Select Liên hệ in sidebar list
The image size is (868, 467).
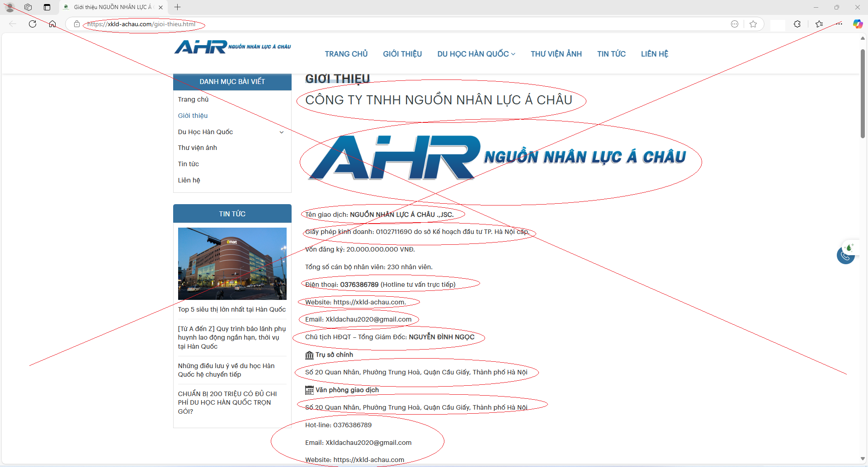(189, 180)
